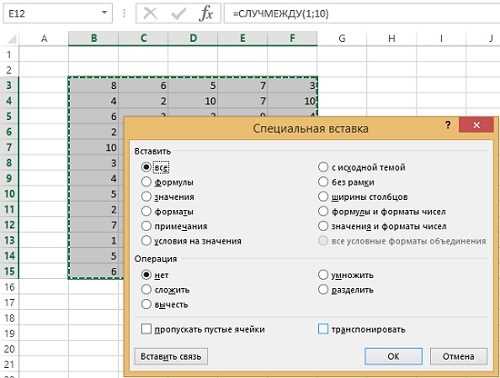Choose the 'форматы' paste option

[146, 211]
